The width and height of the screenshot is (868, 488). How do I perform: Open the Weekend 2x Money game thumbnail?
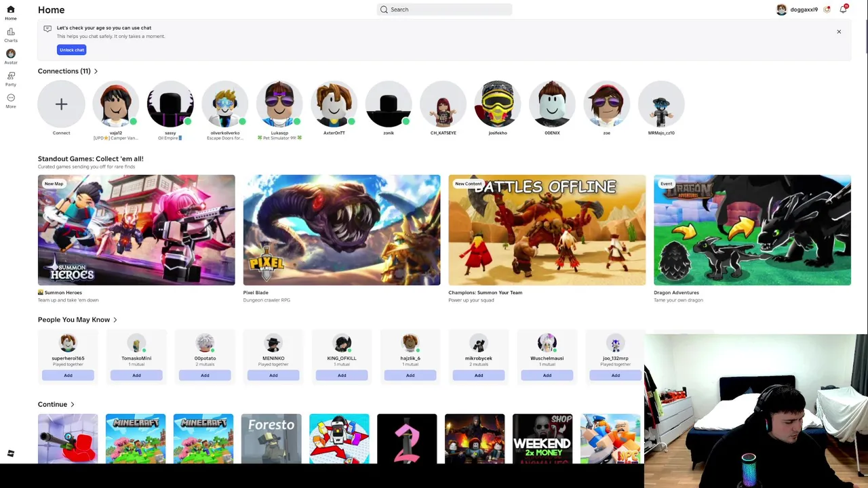(x=542, y=439)
